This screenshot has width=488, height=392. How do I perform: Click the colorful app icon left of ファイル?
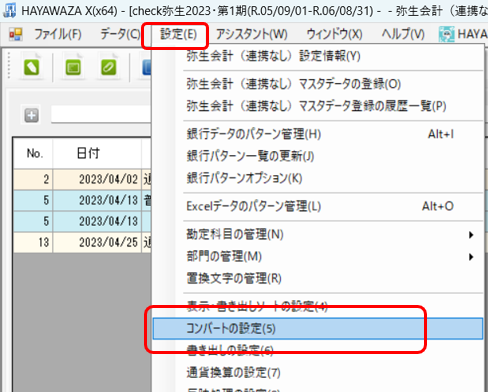16,34
